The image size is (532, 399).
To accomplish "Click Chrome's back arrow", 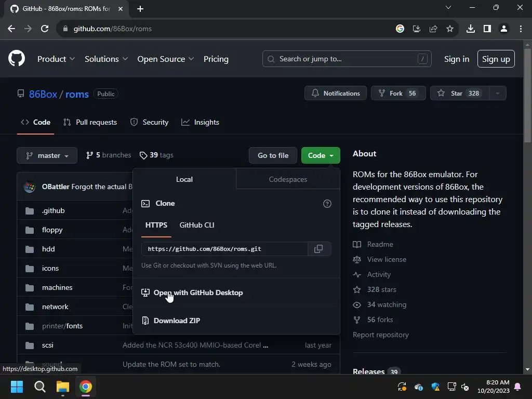I will (x=11, y=29).
